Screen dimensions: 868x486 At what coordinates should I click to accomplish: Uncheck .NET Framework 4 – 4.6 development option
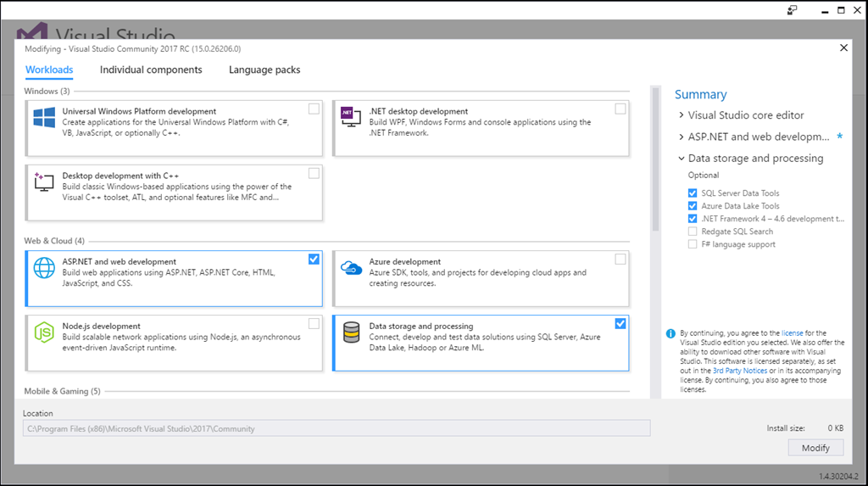point(693,218)
